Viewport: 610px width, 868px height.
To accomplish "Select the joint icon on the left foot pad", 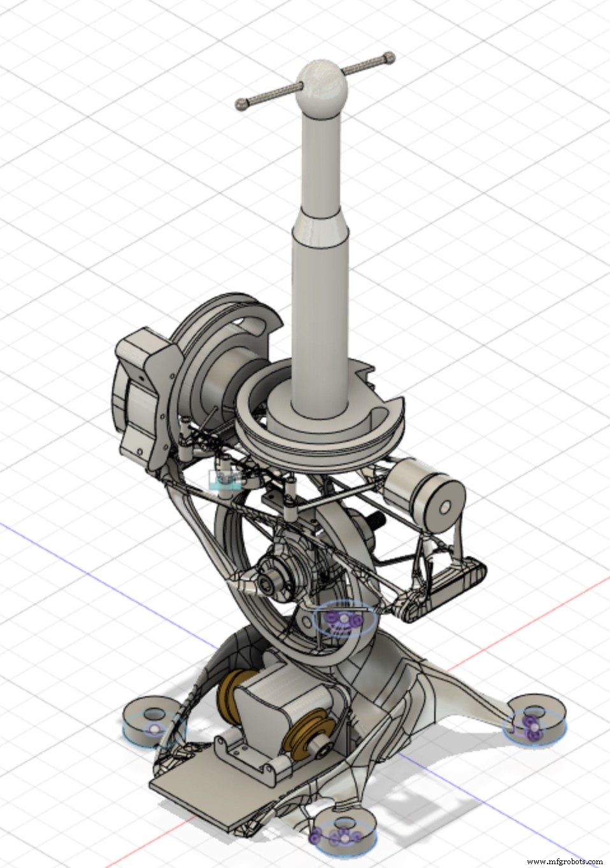I will (x=153, y=729).
